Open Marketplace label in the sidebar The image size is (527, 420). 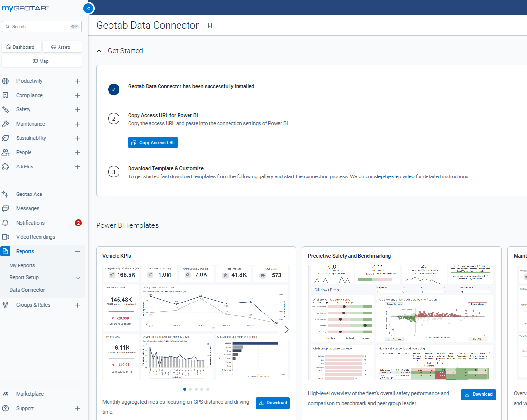[x=30, y=394]
